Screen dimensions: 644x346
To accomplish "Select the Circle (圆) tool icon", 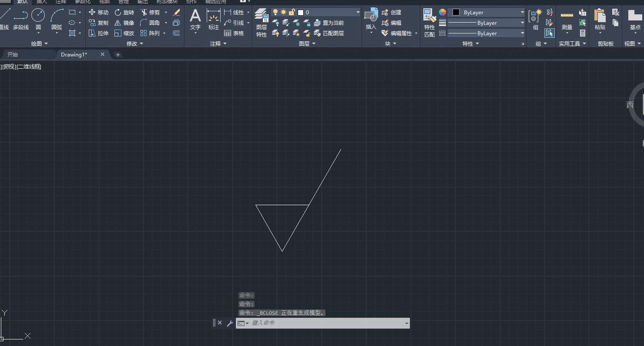I will click(x=38, y=16).
